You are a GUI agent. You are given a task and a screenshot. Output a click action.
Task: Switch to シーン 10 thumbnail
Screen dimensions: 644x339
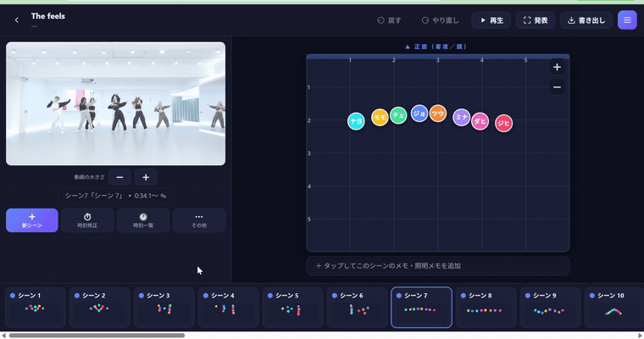(x=614, y=308)
